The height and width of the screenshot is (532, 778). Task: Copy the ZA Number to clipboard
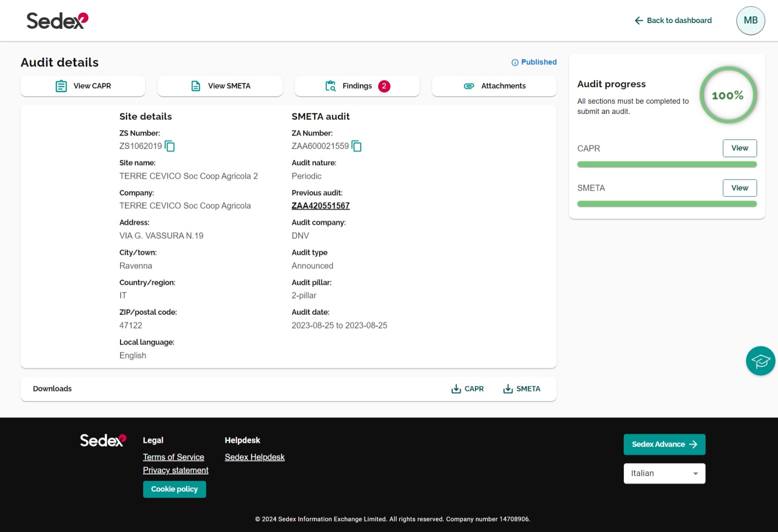pyautogui.click(x=356, y=146)
